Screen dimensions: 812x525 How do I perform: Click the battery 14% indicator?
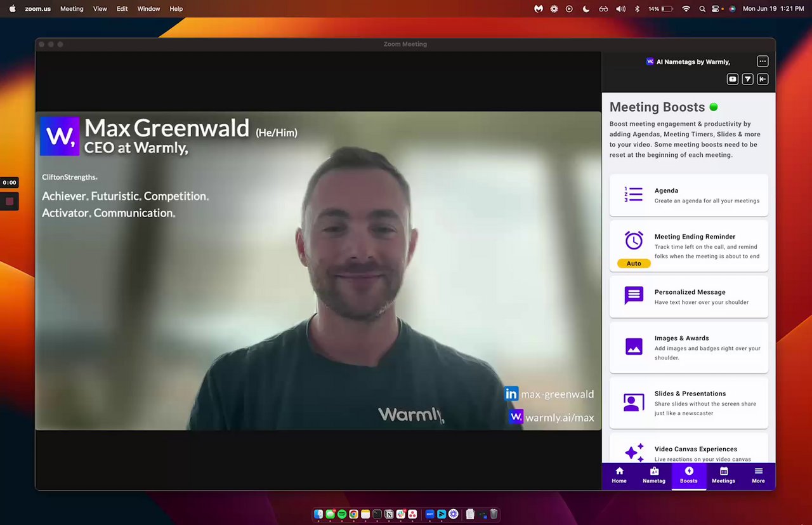[x=660, y=9]
